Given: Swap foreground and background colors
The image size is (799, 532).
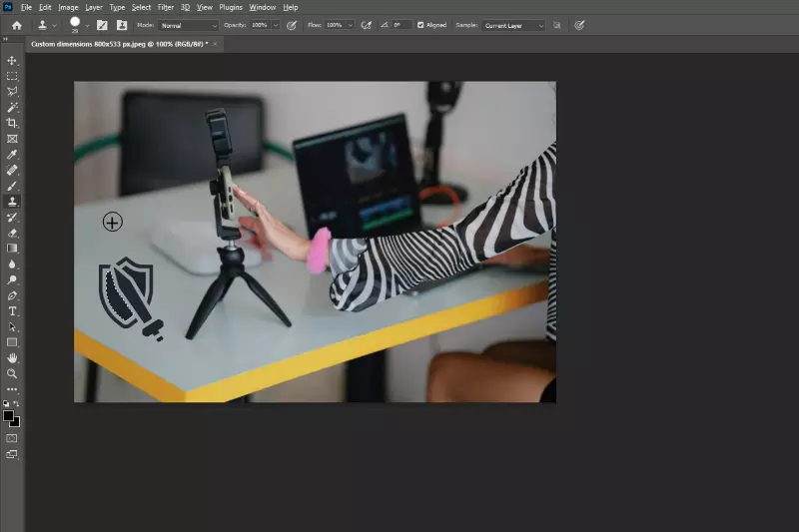Looking at the screenshot, I should 16,403.
